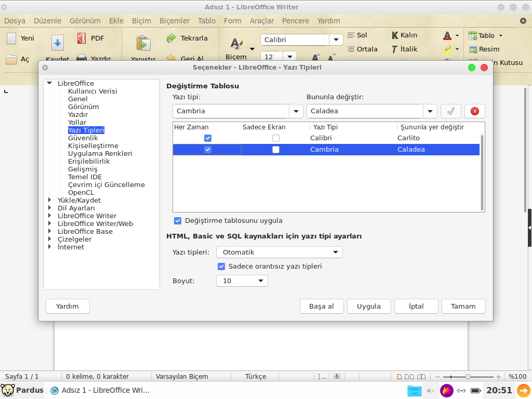Click the Aç folder icon in toolbar
The height and width of the screenshot is (399, 532).
pyautogui.click(x=11, y=59)
